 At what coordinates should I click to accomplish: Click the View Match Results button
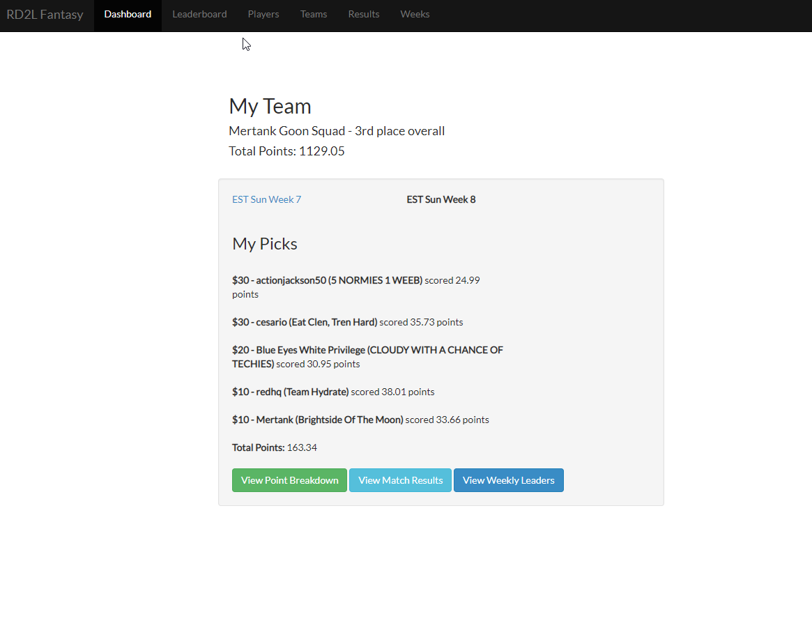[400, 480]
